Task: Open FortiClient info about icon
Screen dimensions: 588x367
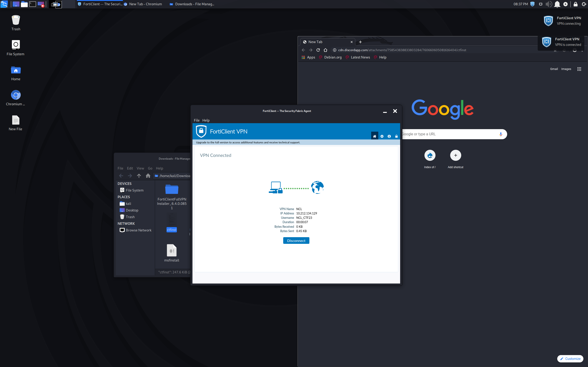Action: click(389, 136)
